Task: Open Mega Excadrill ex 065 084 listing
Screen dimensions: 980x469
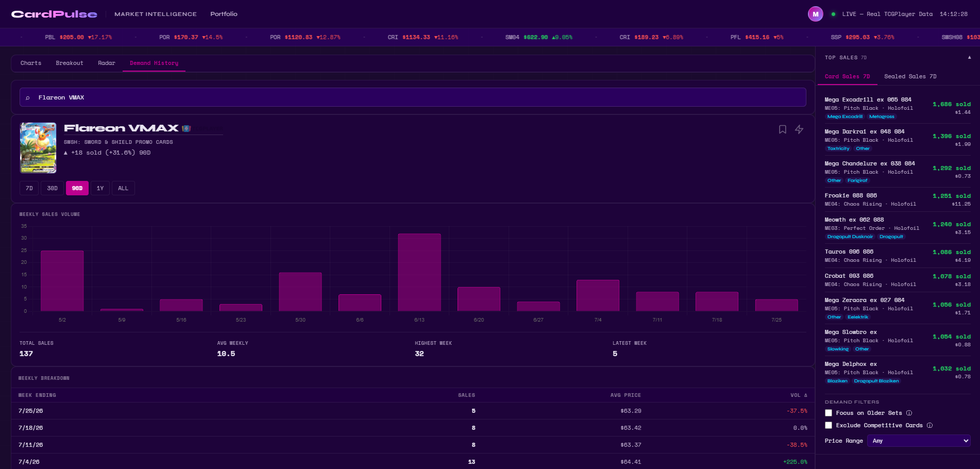Action: pos(898,108)
